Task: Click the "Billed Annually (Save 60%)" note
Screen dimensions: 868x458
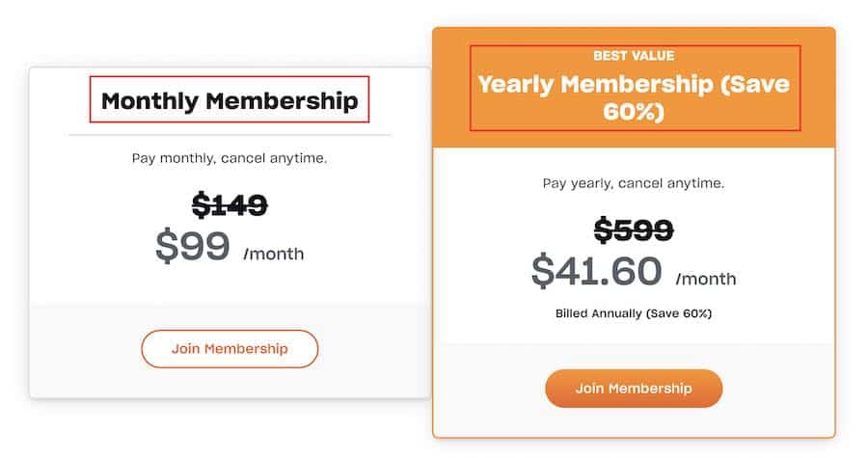Action: coord(634,314)
